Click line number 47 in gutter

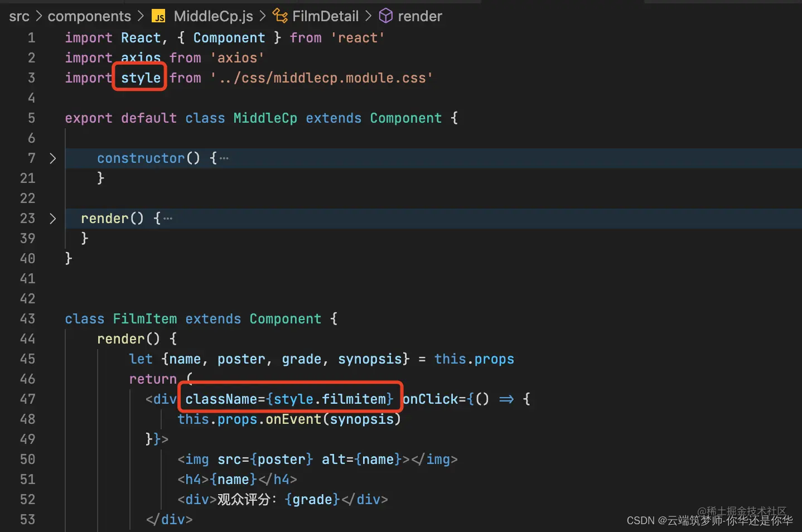(x=27, y=399)
